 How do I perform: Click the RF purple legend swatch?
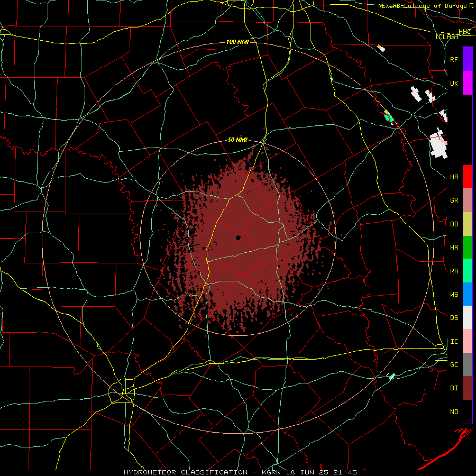(467, 59)
